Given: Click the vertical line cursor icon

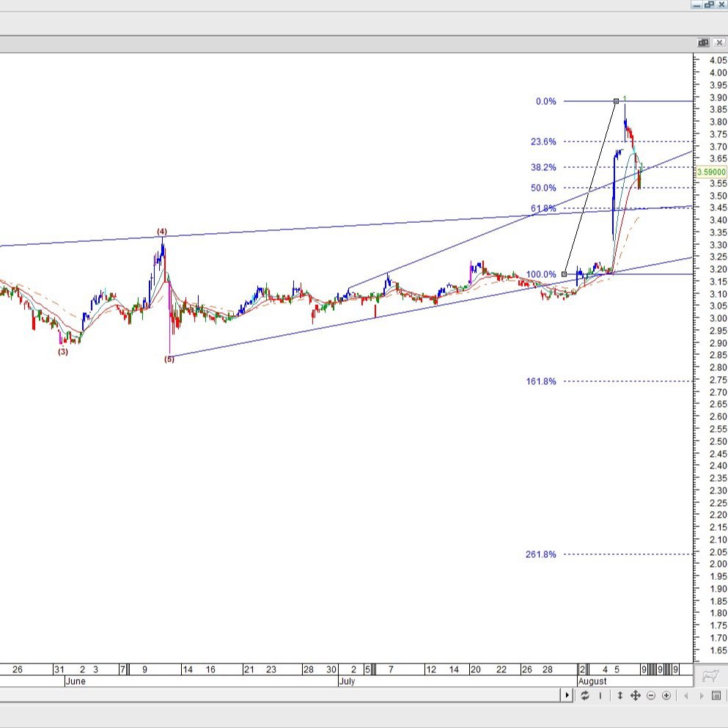Looking at the screenshot, I should pos(600,695).
